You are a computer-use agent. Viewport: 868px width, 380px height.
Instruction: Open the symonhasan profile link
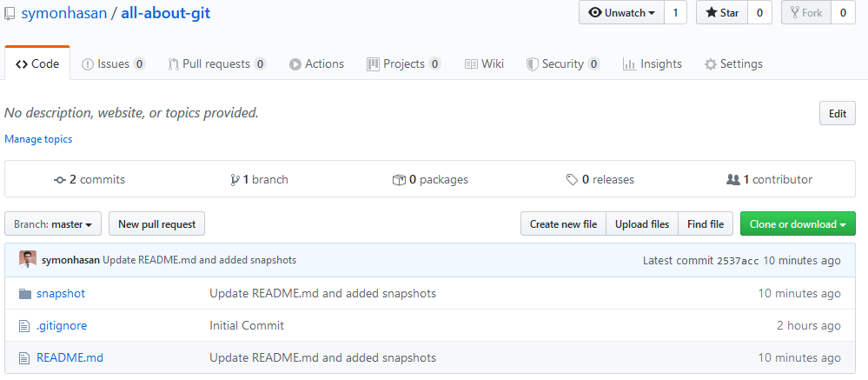(x=63, y=13)
